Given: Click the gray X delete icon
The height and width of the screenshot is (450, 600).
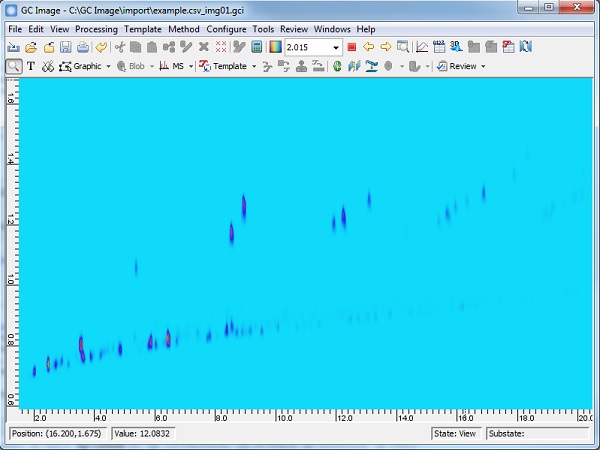Looking at the screenshot, I should 204,47.
